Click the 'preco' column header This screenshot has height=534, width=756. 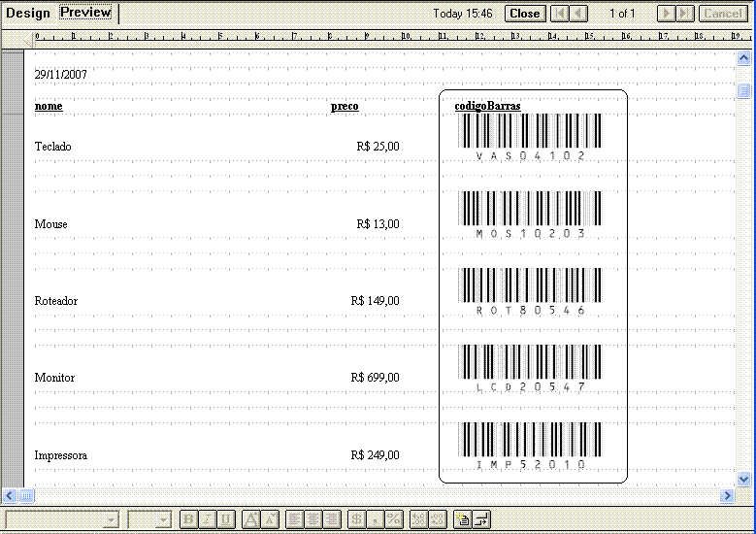(x=345, y=106)
